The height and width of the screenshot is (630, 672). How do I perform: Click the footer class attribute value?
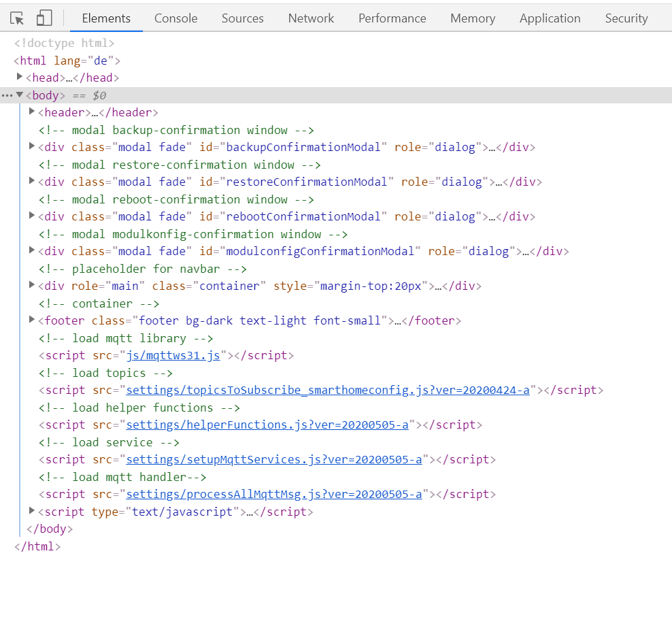tap(260, 321)
